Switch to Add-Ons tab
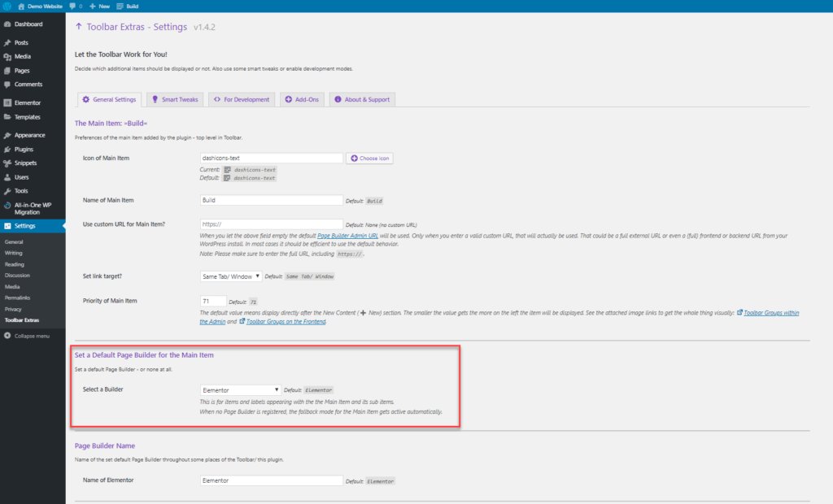The height and width of the screenshot is (504, 833). [x=302, y=99]
